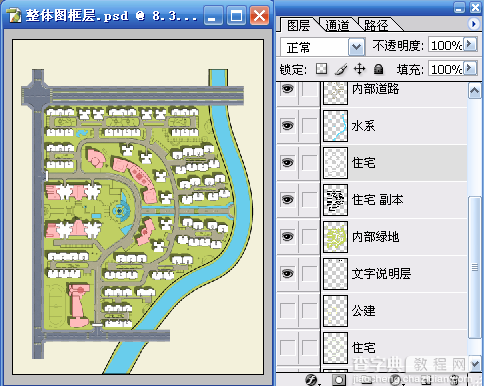The image size is (484, 386).
Task: Toggle link box of 公建 layer
Action: tap(309, 311)
